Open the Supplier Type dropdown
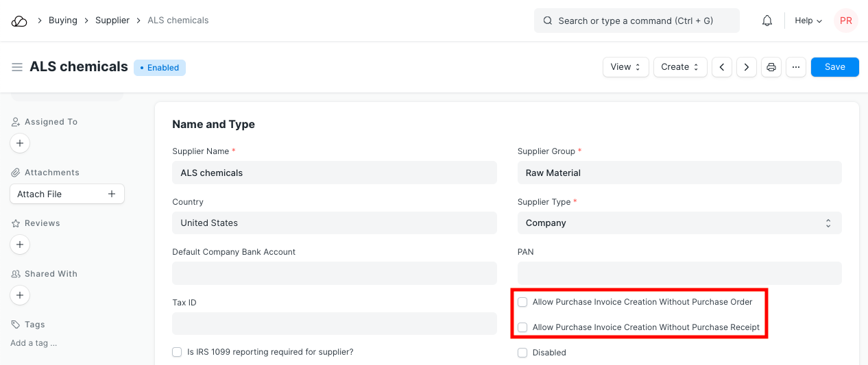868x365 pixels. click(x=679, y=223)
